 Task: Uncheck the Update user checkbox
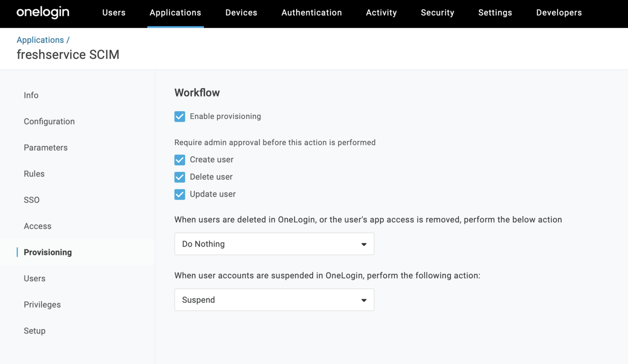point(180,194)
